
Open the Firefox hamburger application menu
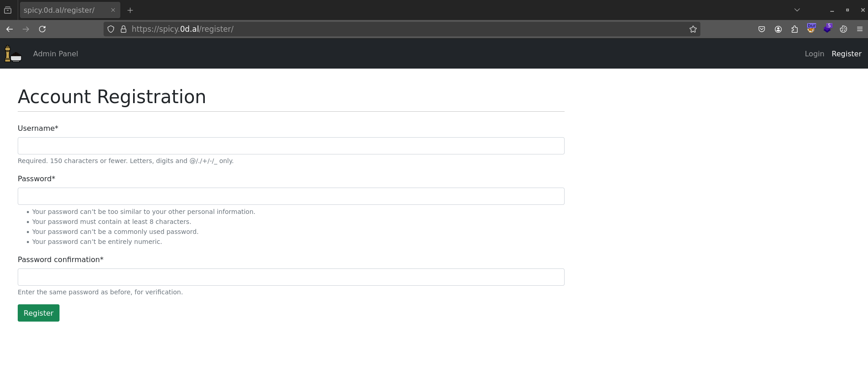(x=859, y=29)
